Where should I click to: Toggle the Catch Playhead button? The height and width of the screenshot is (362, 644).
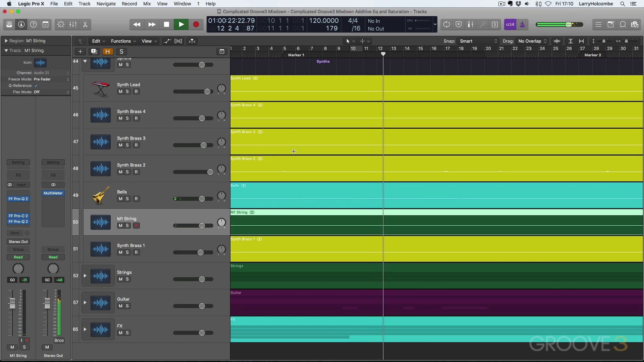pyautogui.click(x=192, y=41)
